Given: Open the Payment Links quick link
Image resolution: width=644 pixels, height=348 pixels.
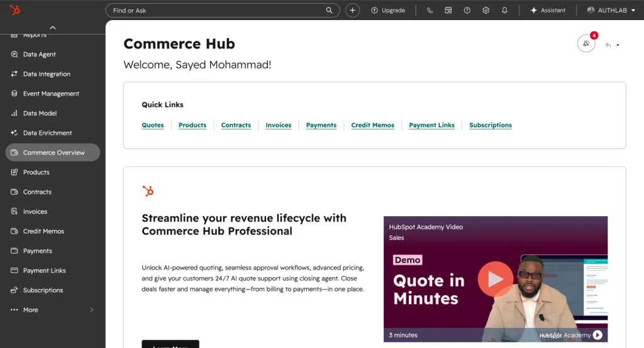Looking at the screenshot, I should 431,125.
